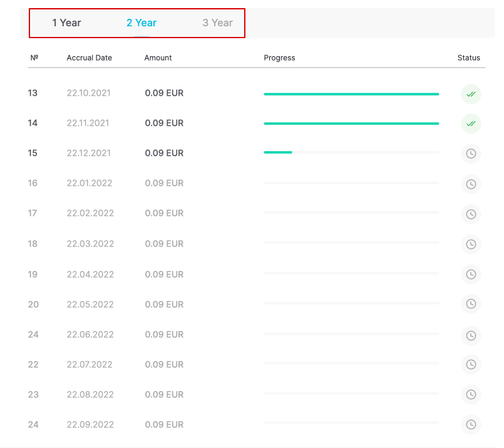The width and height of the screenshot is (504, 448).
Task: Click the clock status icon for 22.01.2022
Action: tap(471, 184)
